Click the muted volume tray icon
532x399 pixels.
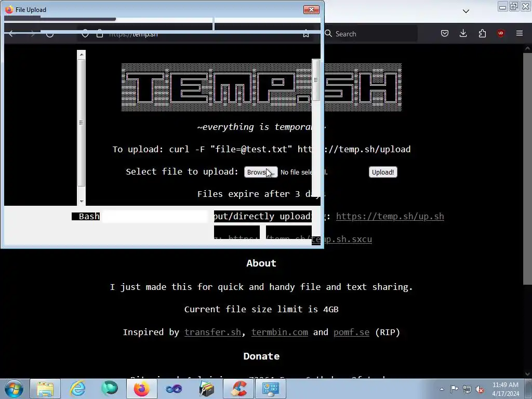tap(480, 389)
